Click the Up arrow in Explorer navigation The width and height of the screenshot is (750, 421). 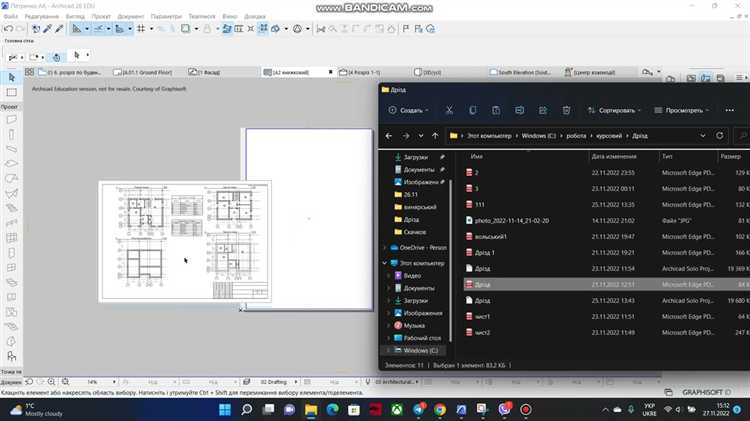coord(435,136)
